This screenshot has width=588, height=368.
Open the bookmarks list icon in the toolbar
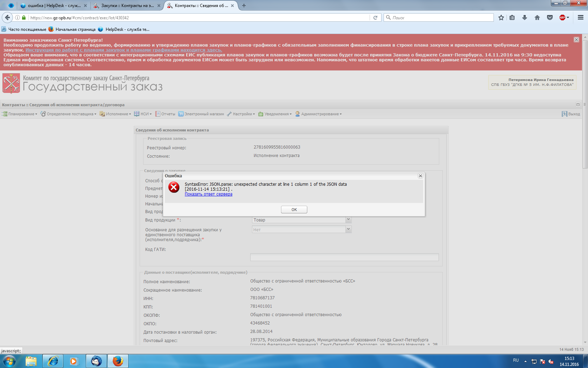(x=512, y=18)
